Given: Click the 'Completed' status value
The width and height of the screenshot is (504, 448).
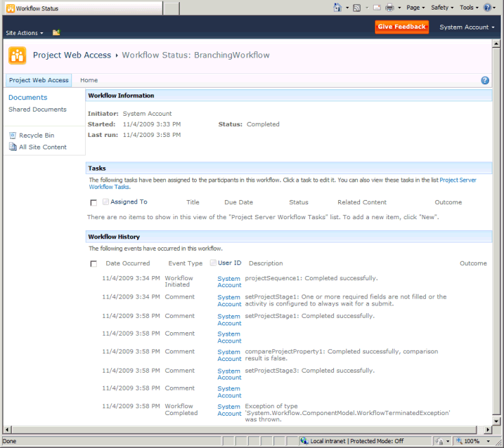Looking at the screenshot, I should pyautogui.click(x=263, y=124).
